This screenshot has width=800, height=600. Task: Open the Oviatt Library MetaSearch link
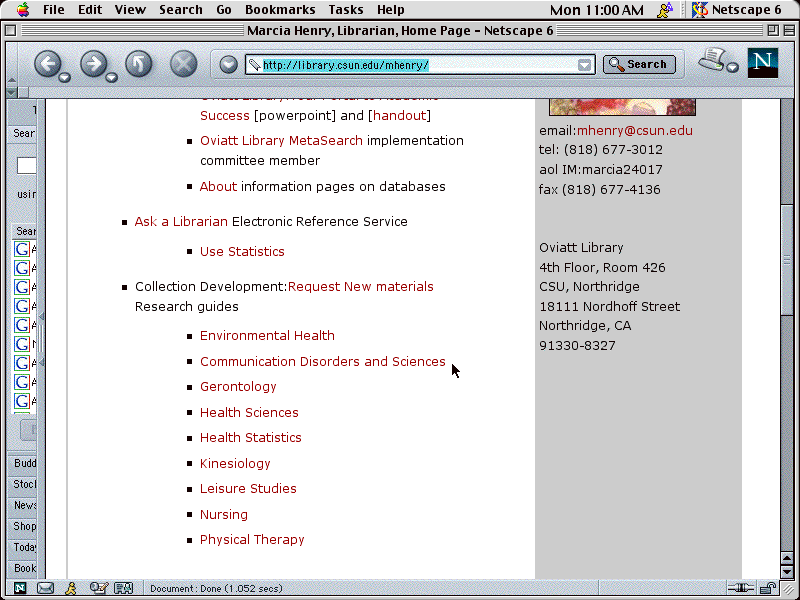281,141
